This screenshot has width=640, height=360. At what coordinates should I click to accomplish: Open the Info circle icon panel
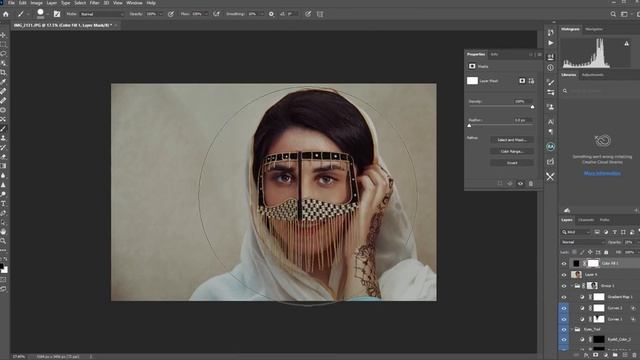click(x=551, y=68)
